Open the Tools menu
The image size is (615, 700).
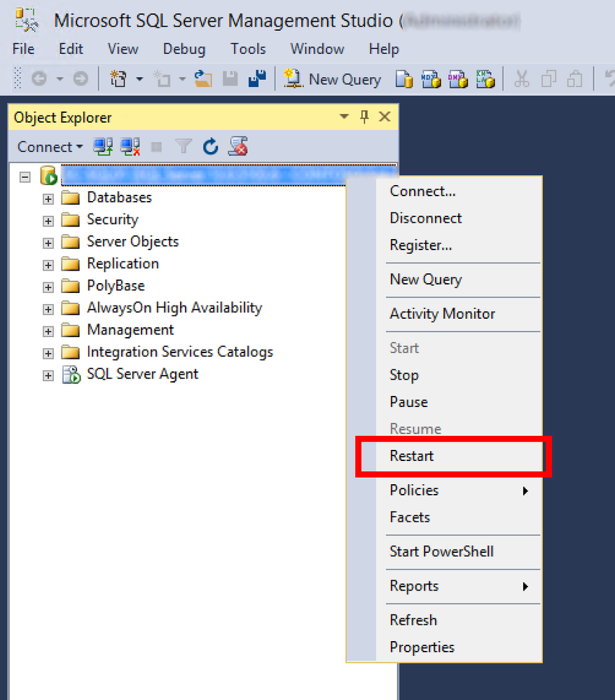click(x=248, y=48)
